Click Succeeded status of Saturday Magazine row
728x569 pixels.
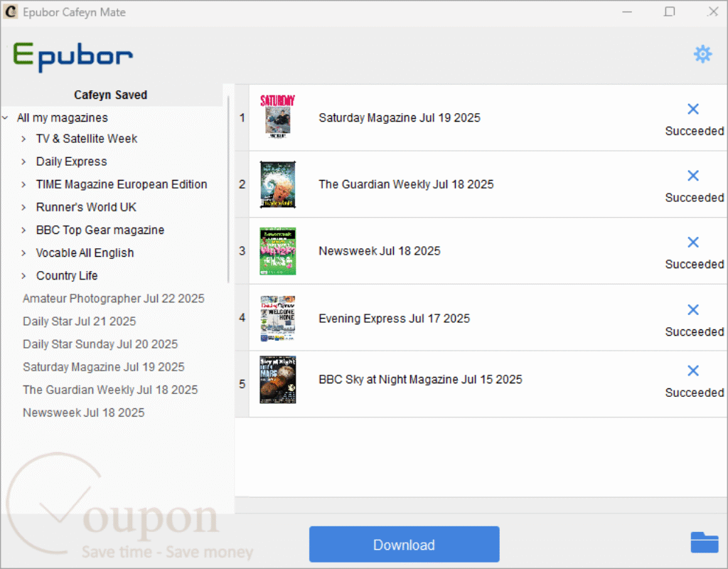(695, 131)
